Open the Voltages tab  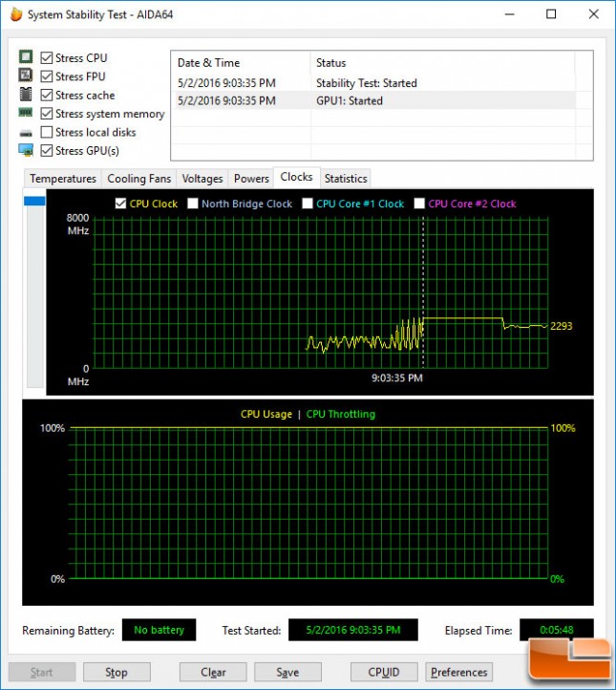tap(202, 178)
